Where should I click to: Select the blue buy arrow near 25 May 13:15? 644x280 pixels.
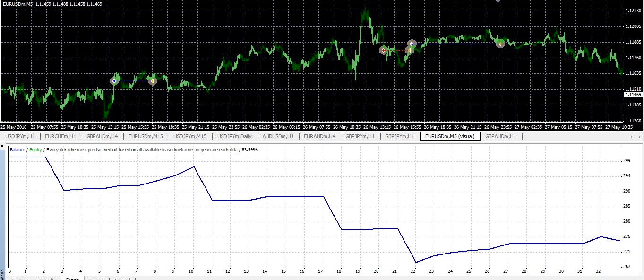pos(114,81)
